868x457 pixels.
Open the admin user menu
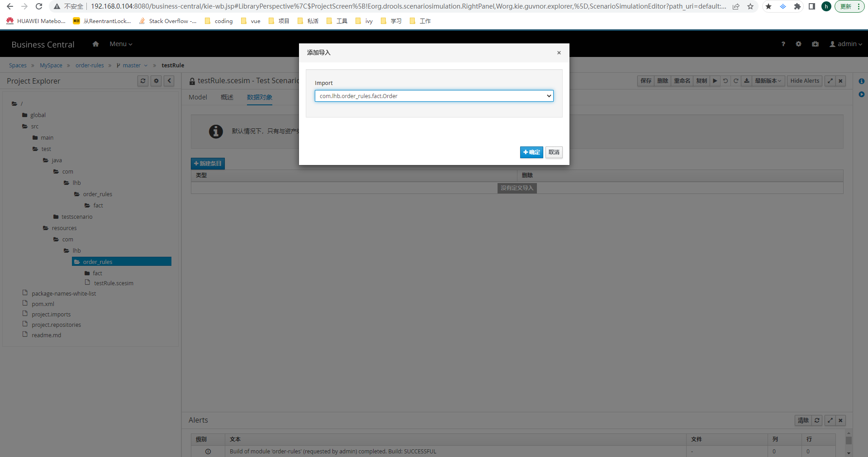(846, 44)
